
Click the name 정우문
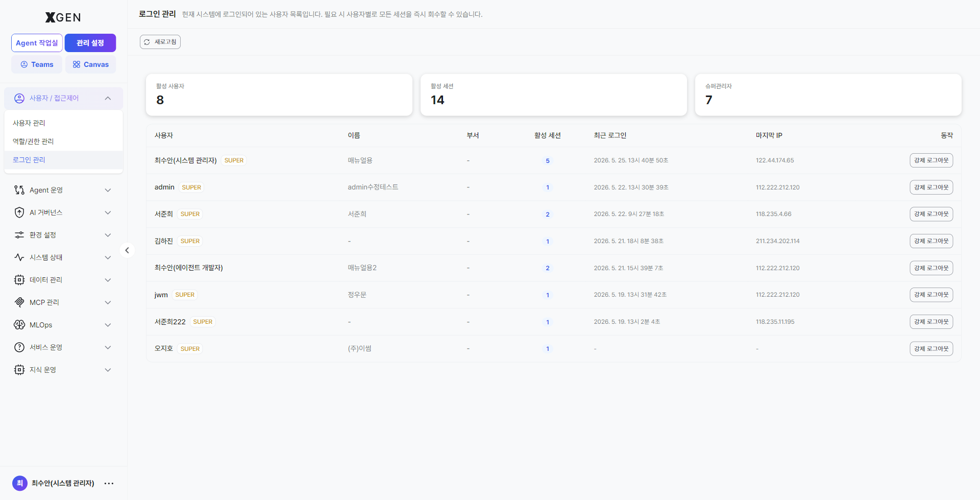pos(357,295)
